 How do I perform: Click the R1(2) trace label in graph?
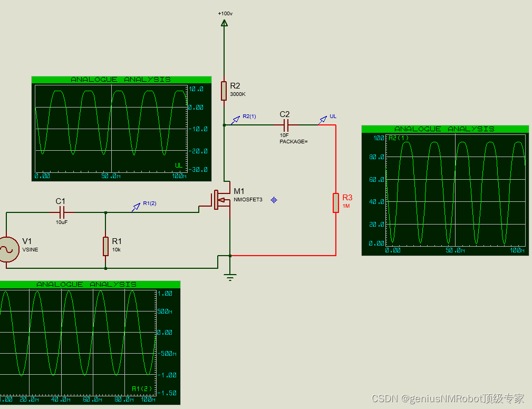(142, 388)
